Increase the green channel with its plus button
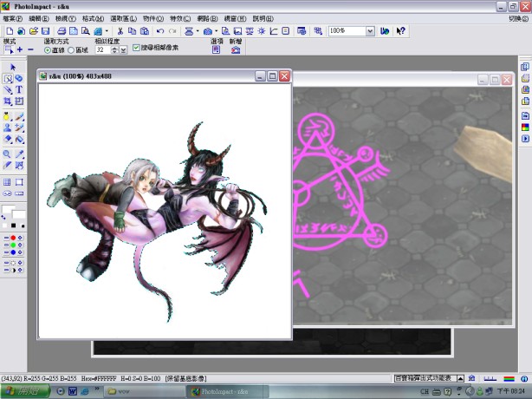 [x=20, y=245]
